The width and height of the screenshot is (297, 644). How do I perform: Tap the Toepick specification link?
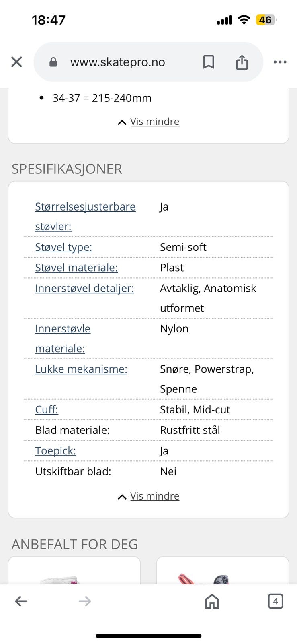[55, 451]
